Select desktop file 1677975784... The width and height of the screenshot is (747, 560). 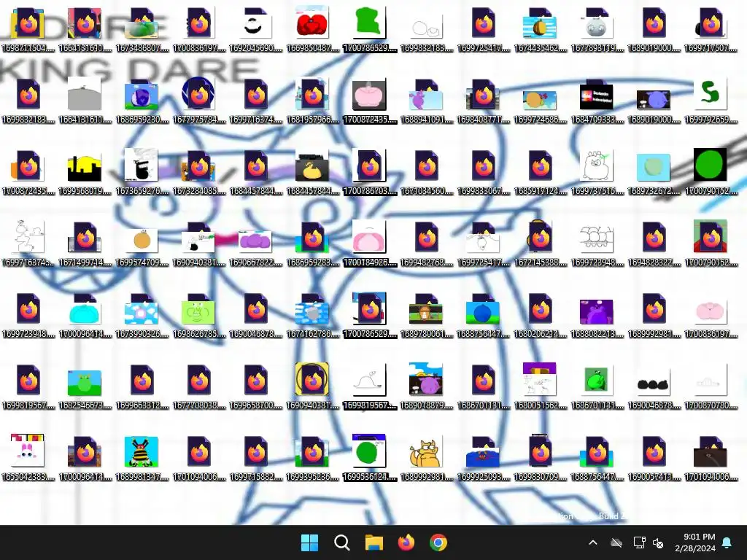198,101
